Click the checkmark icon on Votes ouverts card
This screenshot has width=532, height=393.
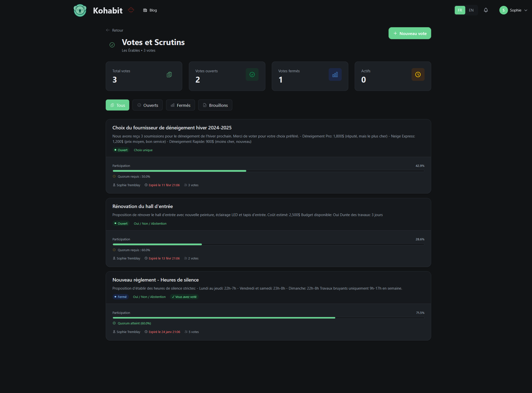point(252,74)
